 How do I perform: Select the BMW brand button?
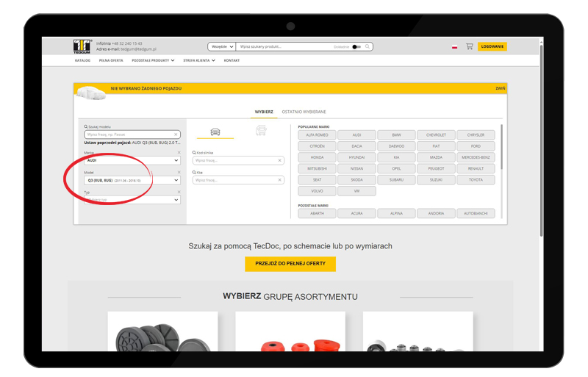coord(396,135)
